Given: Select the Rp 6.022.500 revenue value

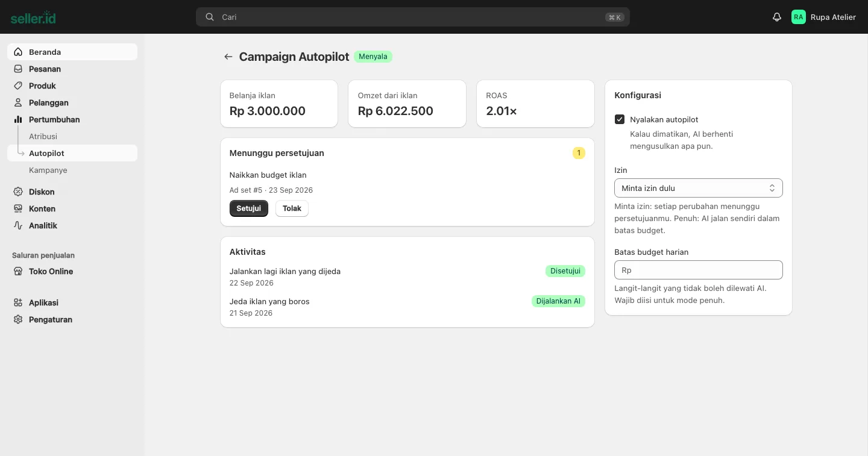Looking at the screenshot, I should click(x=395, y=111).
